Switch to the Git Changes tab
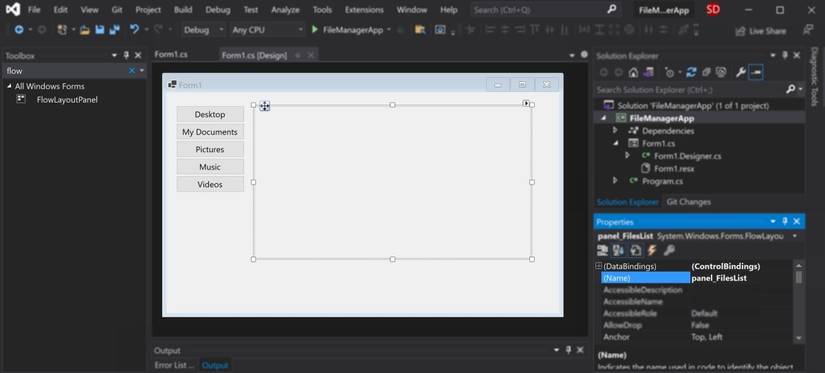825x373 pixels. click(x=688, y=202)
